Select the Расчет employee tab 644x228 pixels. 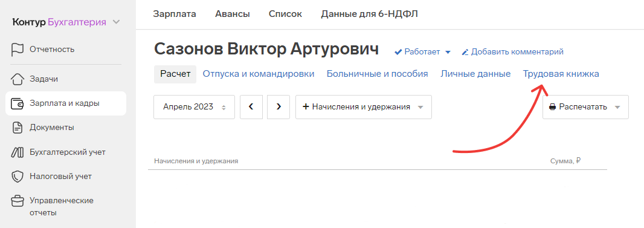click(175, 74)
